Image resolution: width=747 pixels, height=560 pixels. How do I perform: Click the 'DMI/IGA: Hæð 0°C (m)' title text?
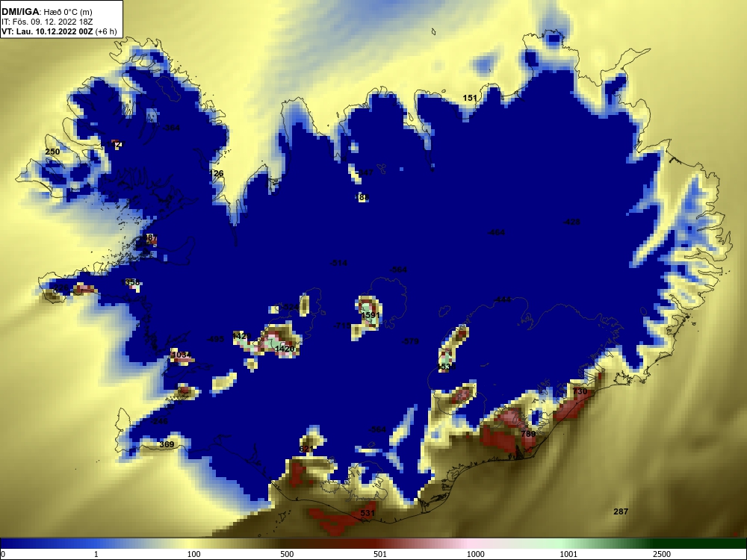click(46, 11)
